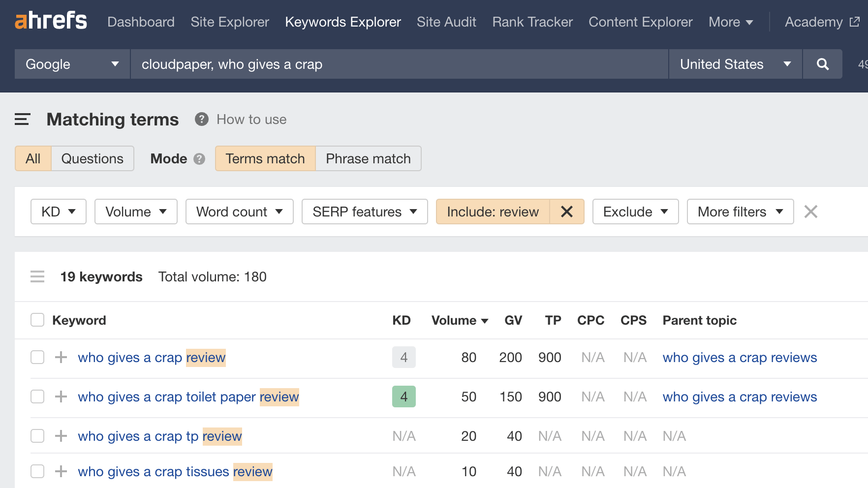Open the 'How to use' guide
Image resolution: width=868 pixels, height=488 pixels.
click(x=251, y=119)
